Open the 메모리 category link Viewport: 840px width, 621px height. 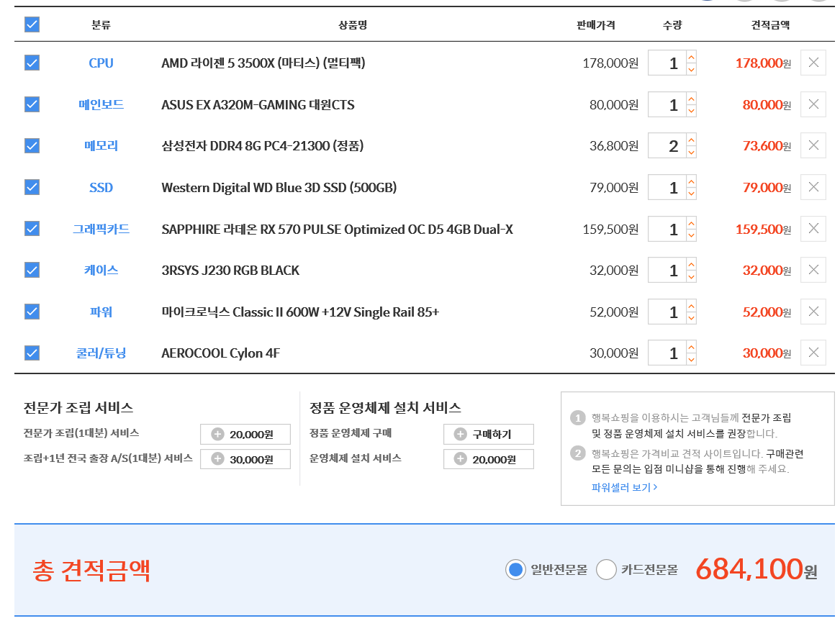pyautogui.click(x=101, y=145)
